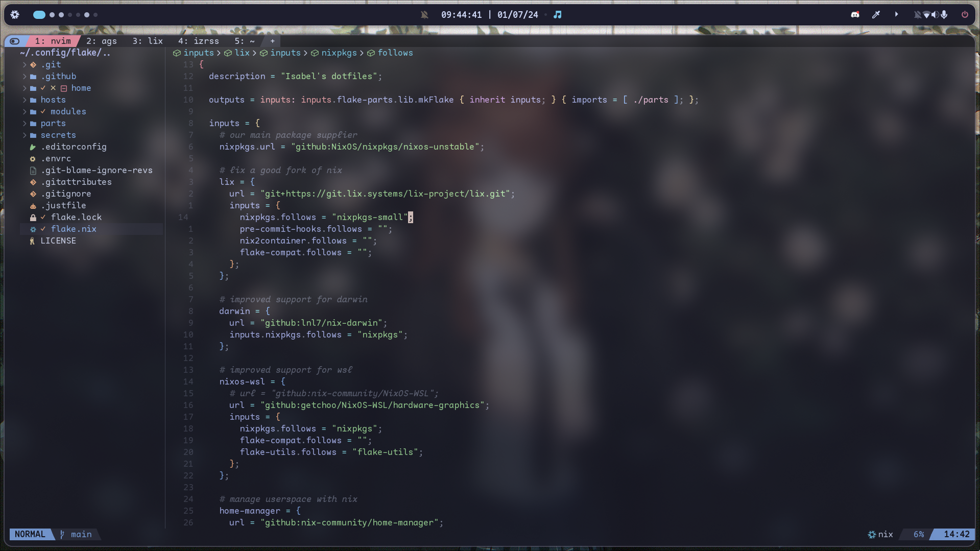
Task: Expand the .github folder
Action: [x=58, y=76]
